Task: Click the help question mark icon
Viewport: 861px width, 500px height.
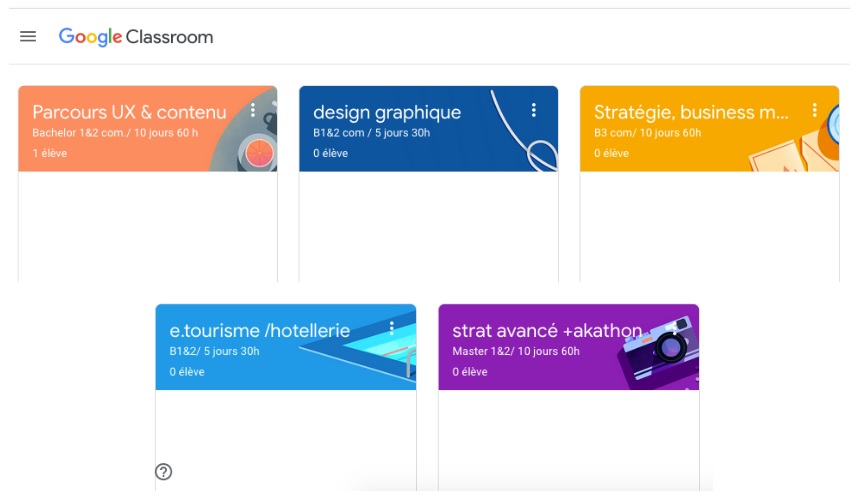Action: [164, 471]
